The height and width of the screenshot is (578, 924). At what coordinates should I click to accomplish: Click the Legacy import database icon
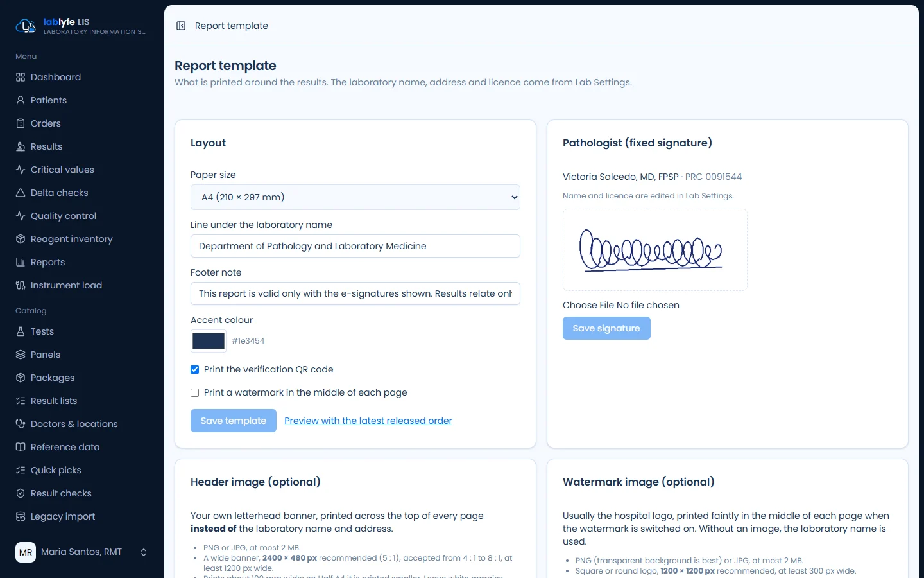tap(21, 516)
